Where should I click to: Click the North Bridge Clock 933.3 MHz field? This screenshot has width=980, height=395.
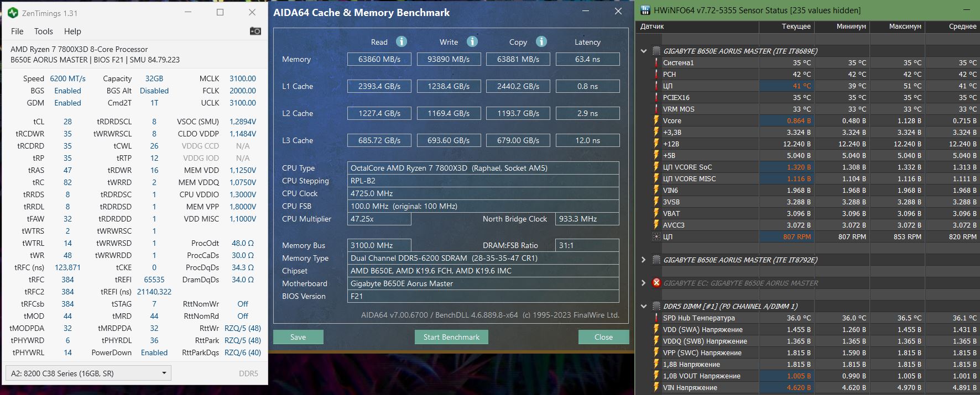coord(587,219)
